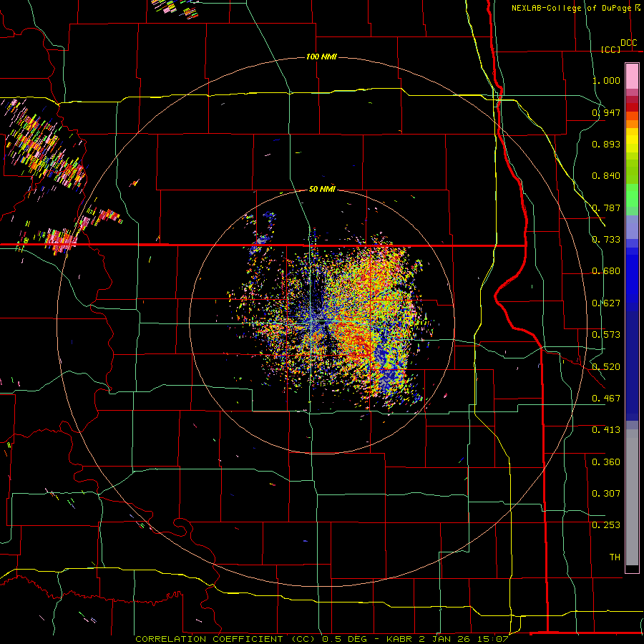Click the 0.573 scale value
The height and width of the screenshot is (644, 644).
pyautogui.click(x=606, y=335)
